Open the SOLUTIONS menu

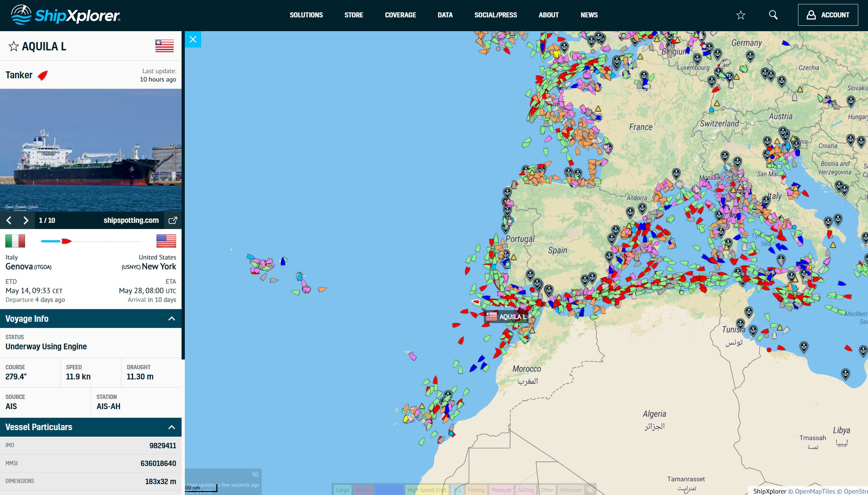[x=306, y=15]
